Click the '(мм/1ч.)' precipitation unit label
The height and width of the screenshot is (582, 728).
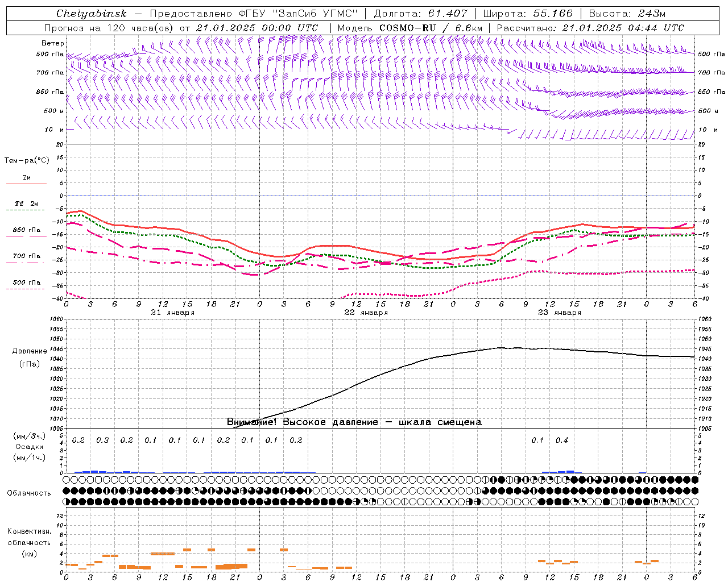pyautogui.click(x=30, y=458)
